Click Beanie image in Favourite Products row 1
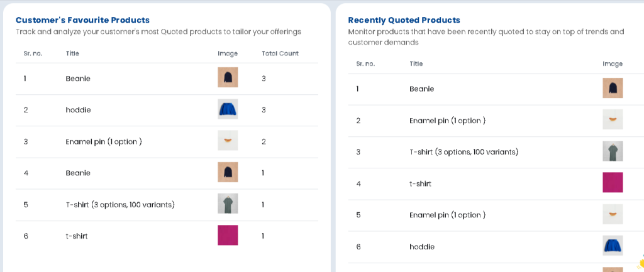This screenshot has height=272, width=644. coord(228,77)
